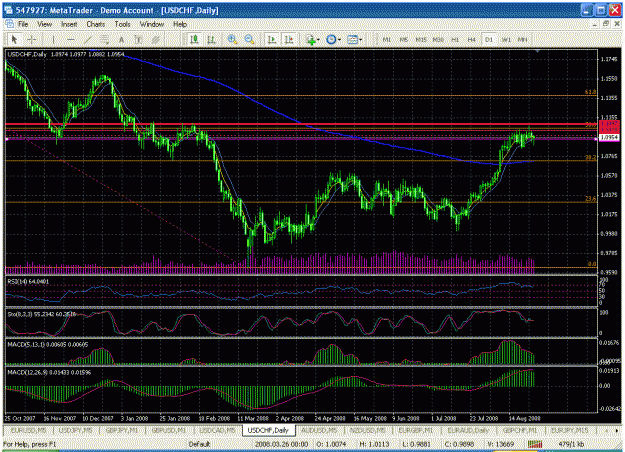Open the Help menu
This screenshot has width=625, height=452.
[180, 24]
